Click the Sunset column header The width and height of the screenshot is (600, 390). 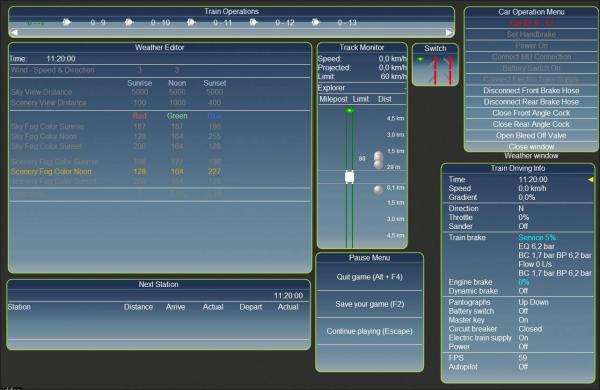point(214,83)
